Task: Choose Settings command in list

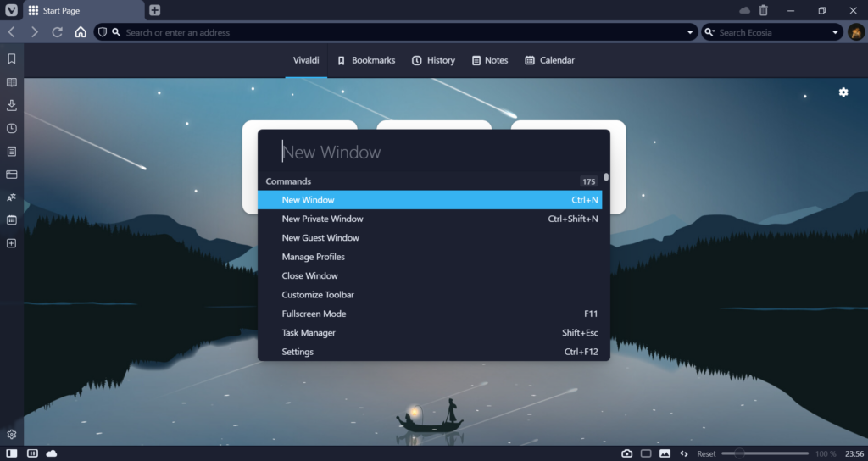Action: click(x=430, y=352)
